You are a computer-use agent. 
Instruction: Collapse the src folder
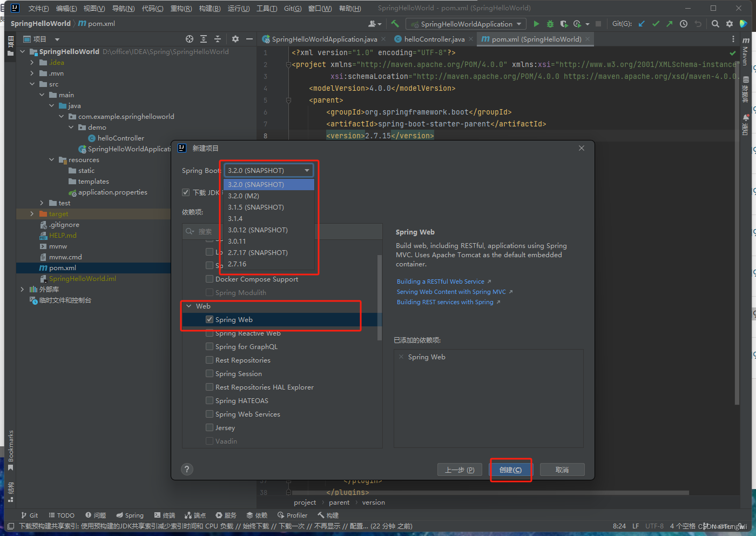32,84
